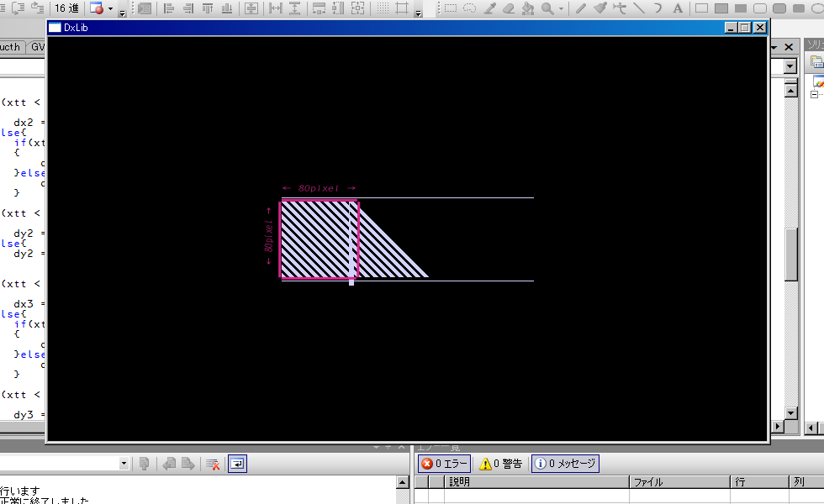
Task: Collapse the solution tree node at right panel
Action: pyautogui.click(x=814, y=94)
